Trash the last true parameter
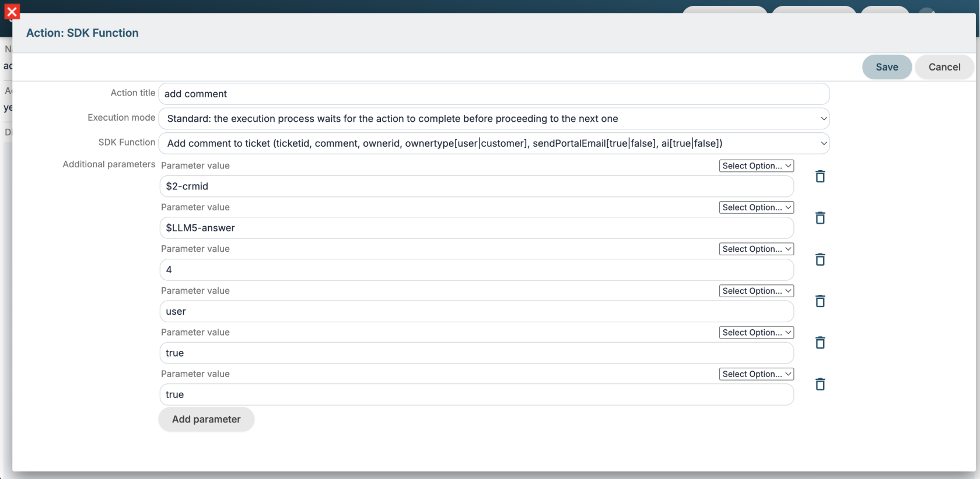This screenshot has width=980, height=479. click(820, 384)
